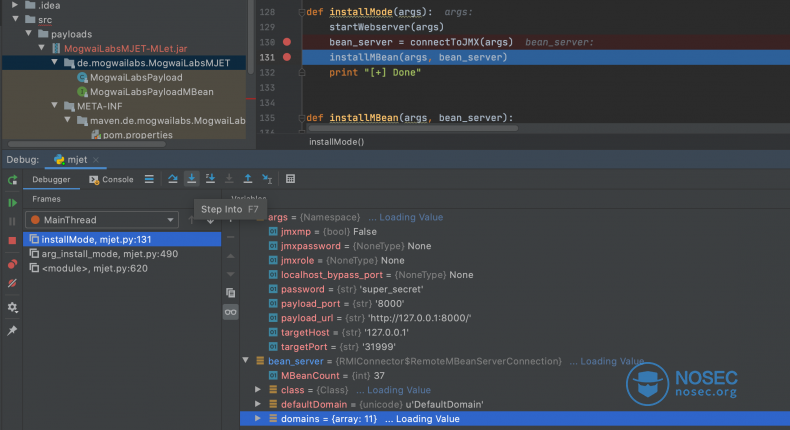The width and height of the screenshot is (790, 430).
Task: Collapse the de.mogwailabs.MogwaiLabsMJET package
Action: click(54, 62)
